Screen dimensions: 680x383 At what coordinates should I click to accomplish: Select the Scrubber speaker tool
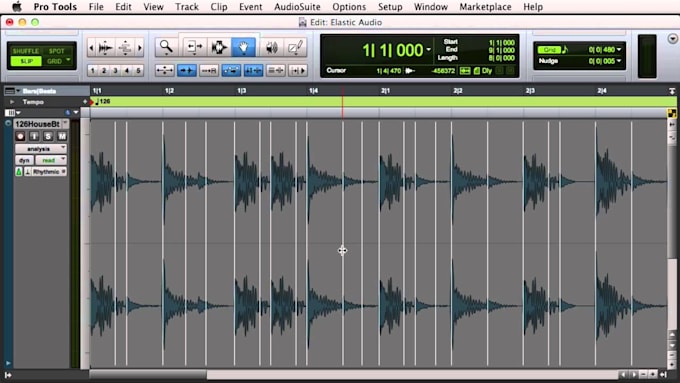tap(271, 47)
